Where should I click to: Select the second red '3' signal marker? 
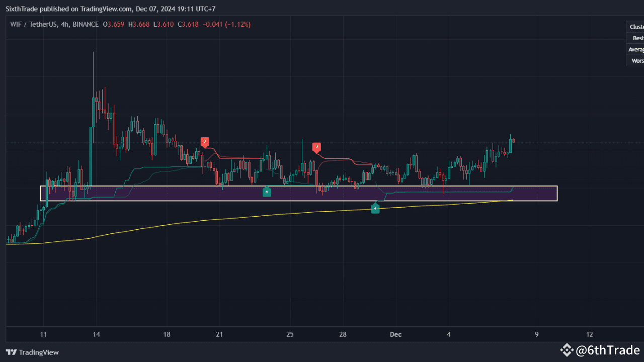[316, 147]
